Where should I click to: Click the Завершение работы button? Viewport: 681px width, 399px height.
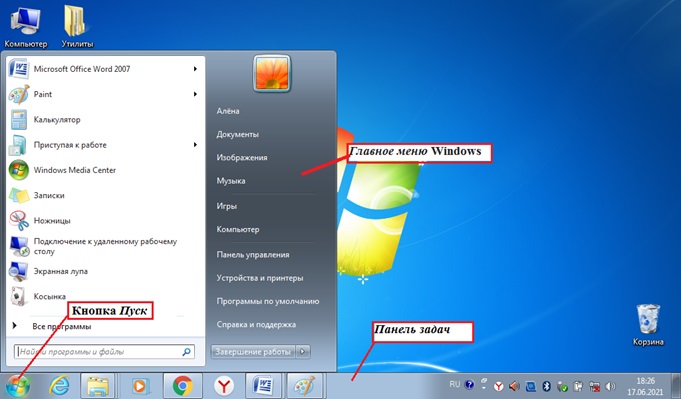coord(253,352)
